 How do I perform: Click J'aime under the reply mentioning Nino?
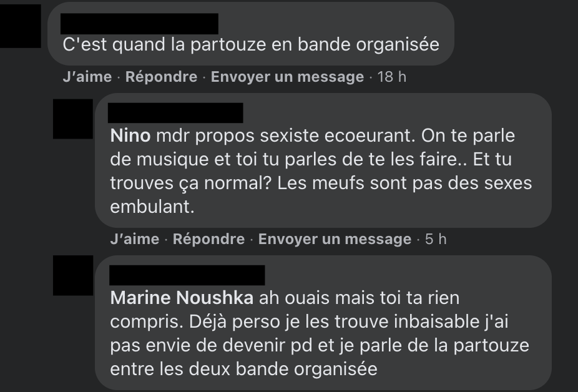134,239
